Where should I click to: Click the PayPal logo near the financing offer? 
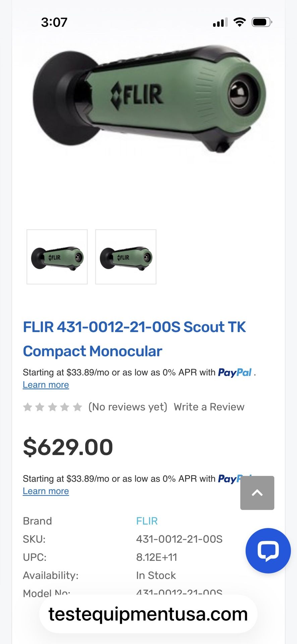[235, 372]
